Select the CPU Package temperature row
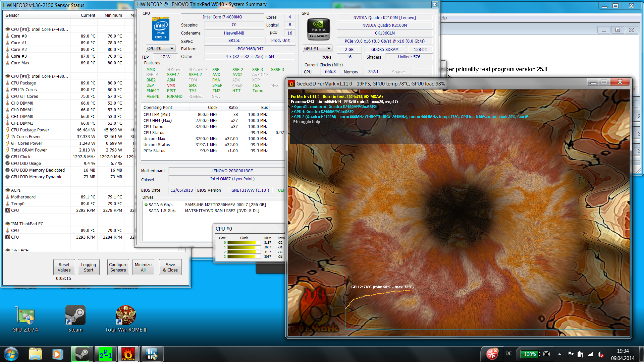Viewport: 644px width, 362px height. point(68,83)
